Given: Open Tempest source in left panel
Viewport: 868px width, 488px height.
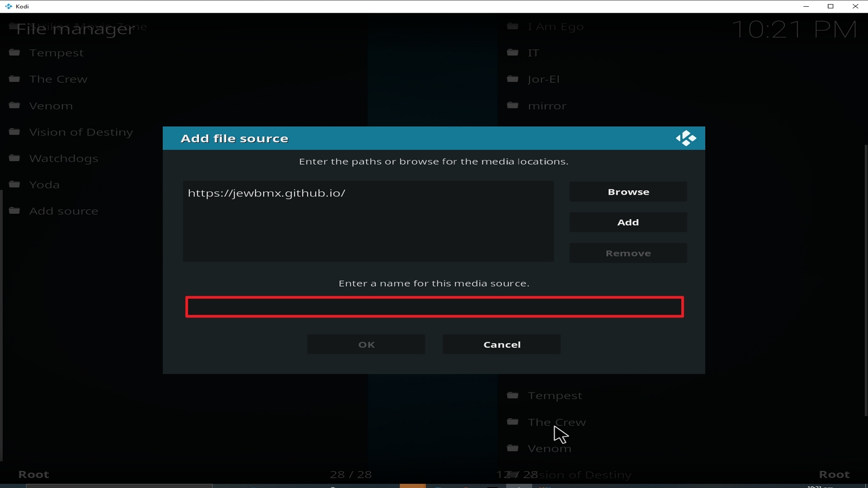Looking at the screenshot, I should [x=57, y=53].
